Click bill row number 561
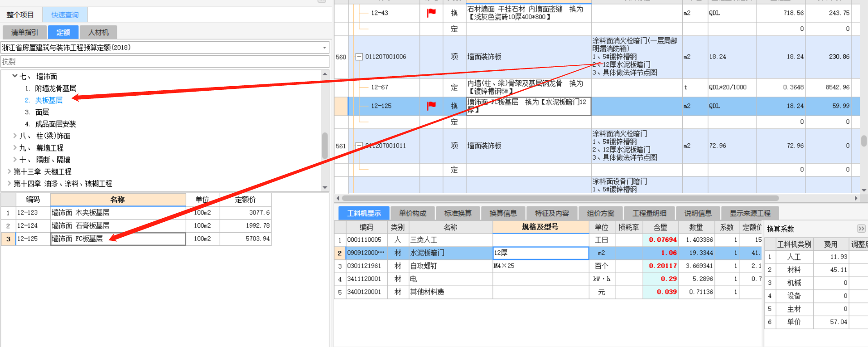Viewport: 868px width, 347px height. pos(341,146)
